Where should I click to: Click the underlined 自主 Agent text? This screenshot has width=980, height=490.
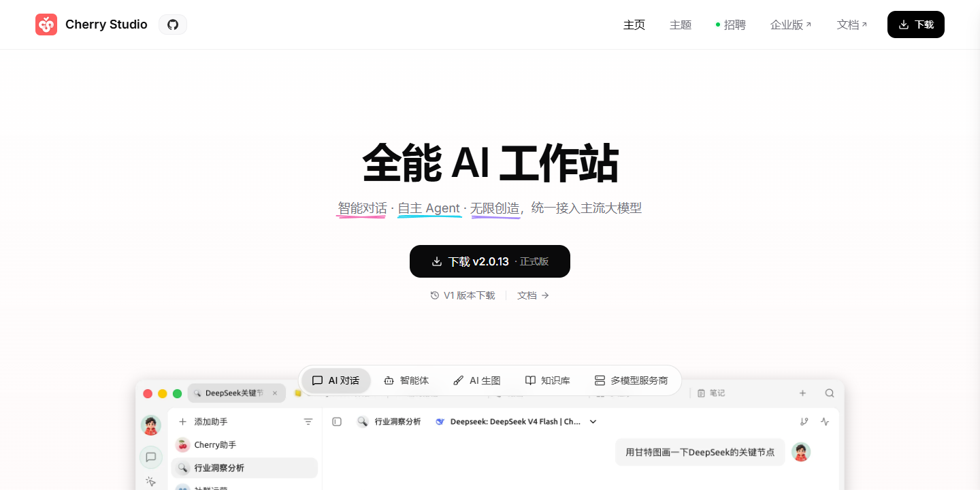click(x=429, y=208)
